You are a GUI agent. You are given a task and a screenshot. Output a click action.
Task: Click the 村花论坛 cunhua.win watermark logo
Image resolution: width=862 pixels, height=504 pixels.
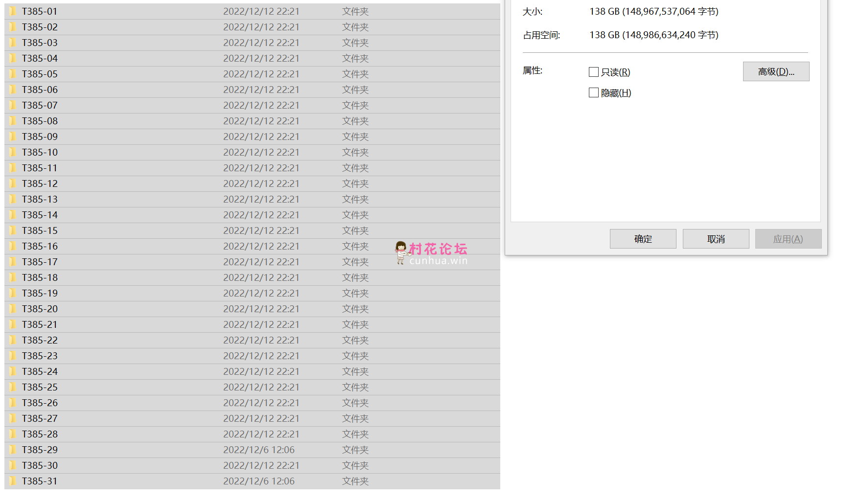431,252
